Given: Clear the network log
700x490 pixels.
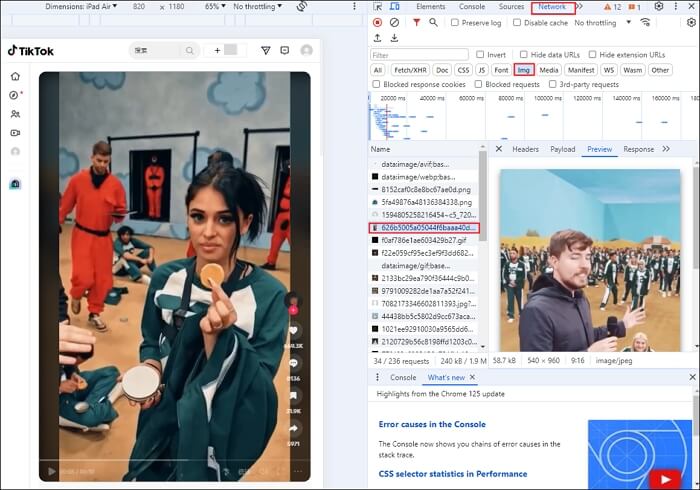Looking at the screenshot, I should point(394,22).
